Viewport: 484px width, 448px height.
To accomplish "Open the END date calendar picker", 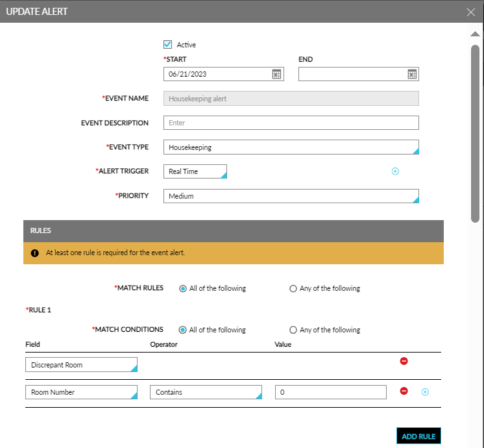I will click(x=412, y=74).
